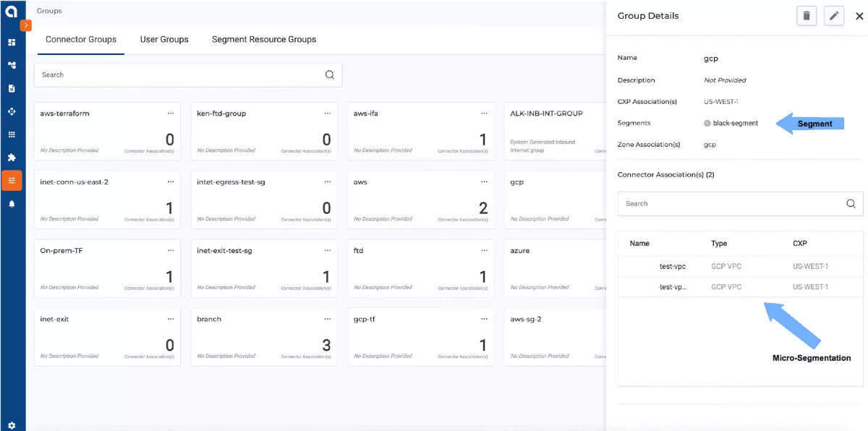Click the puzzle piece icon in sidebar
This screenshot has height=431, width=868.
click(12, 158)
